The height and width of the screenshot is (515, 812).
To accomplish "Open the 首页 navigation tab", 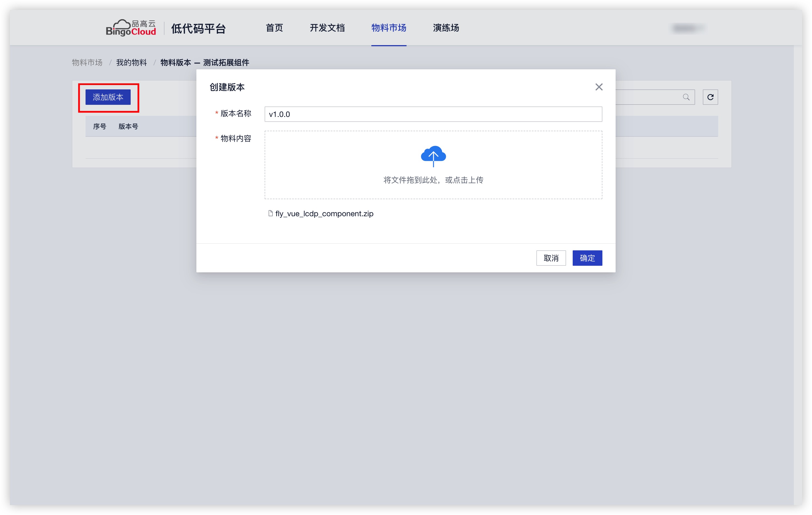I will [274, 28].
